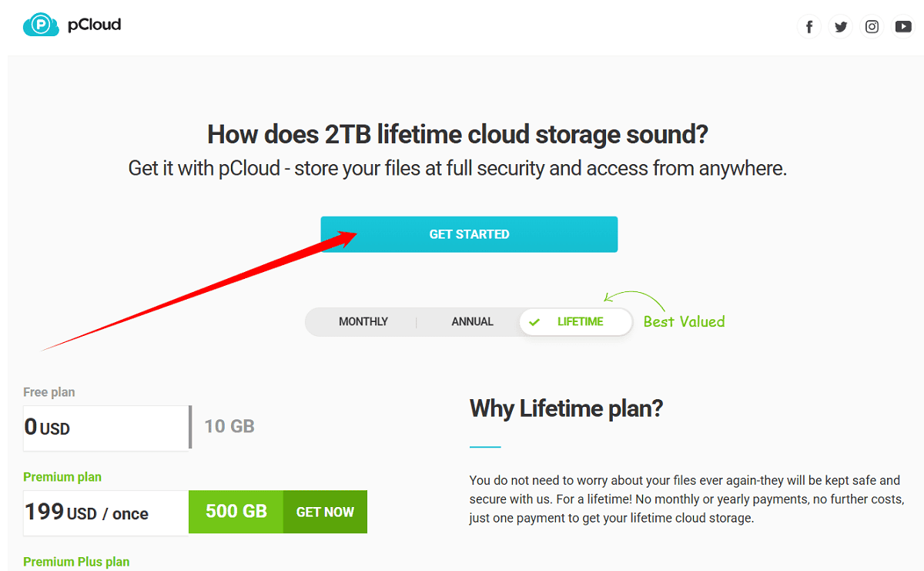The image size is (924, 571).
Task: Click the Why Lifetime plan heading
Action: (x=566, y=408)
